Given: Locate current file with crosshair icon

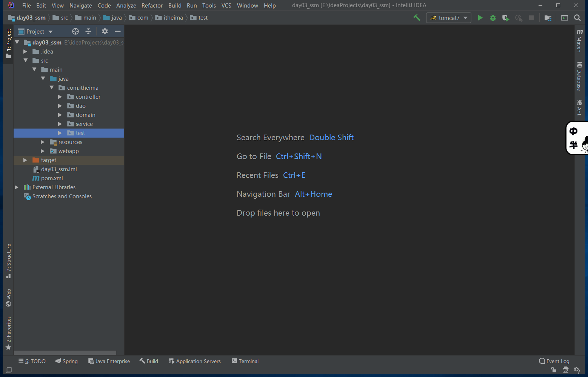Looking at the screenshot, I should click(x=75, y=31).
